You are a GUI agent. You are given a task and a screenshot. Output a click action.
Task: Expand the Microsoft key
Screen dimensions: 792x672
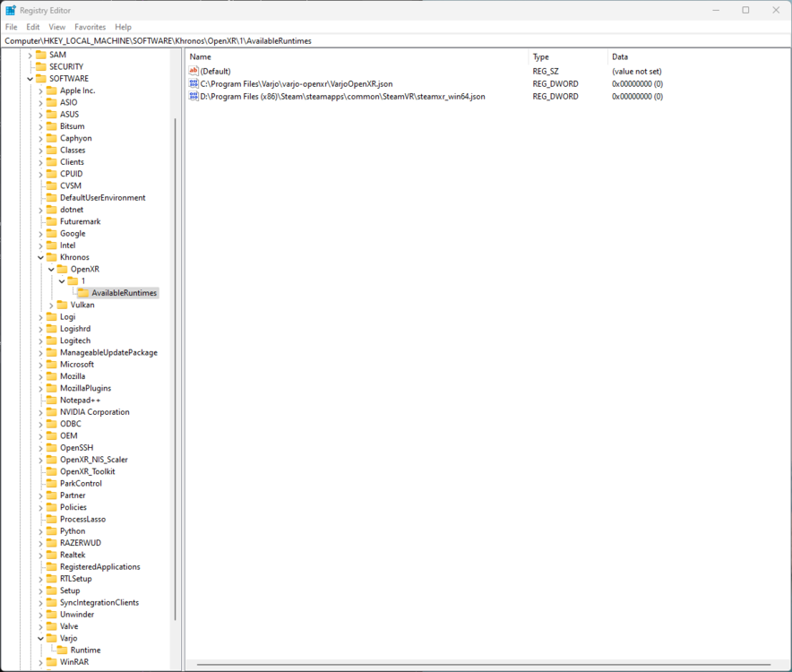point(40,365)
